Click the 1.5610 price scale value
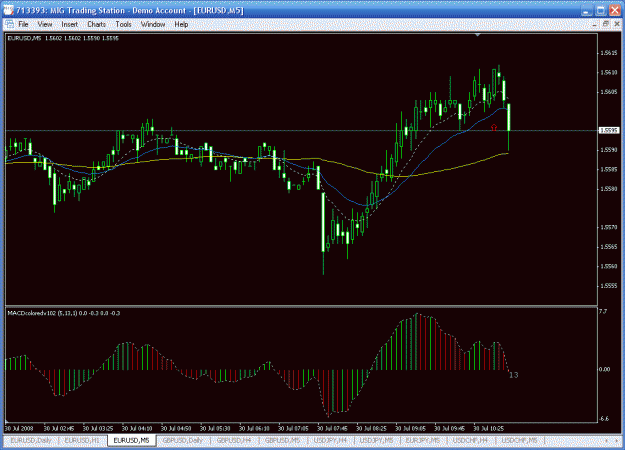The height and width of the screenshot is (450, 625). tap(609, 73)
